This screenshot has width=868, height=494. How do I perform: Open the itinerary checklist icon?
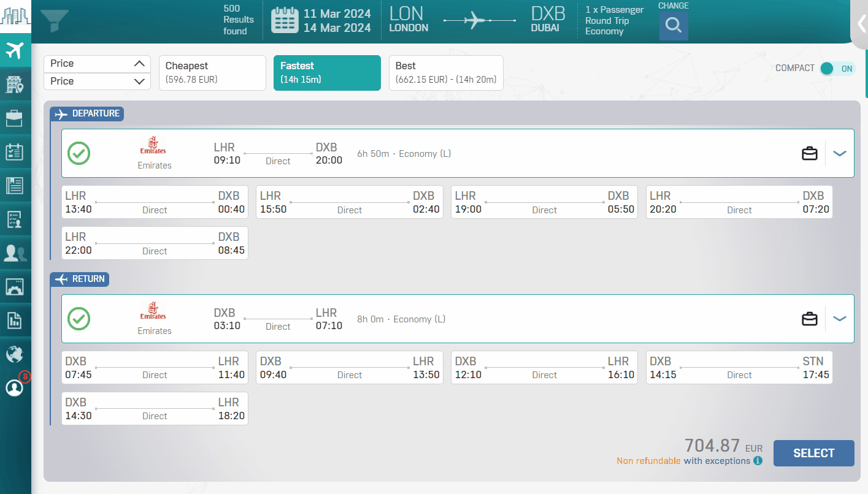[x=15, y=151]
